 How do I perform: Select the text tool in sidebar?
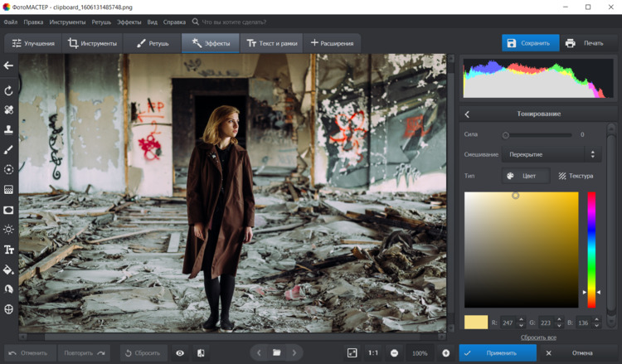[9, 250]
